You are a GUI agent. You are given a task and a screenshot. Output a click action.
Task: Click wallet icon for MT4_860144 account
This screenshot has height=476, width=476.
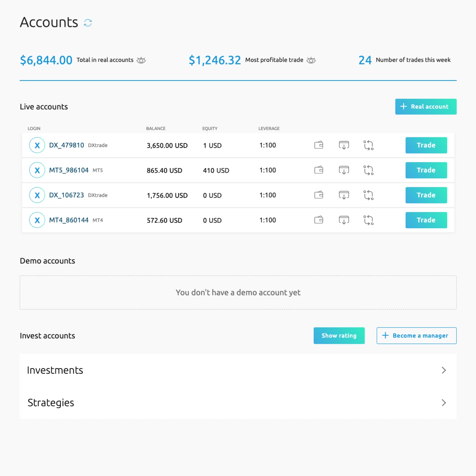(x=319, y=220)
